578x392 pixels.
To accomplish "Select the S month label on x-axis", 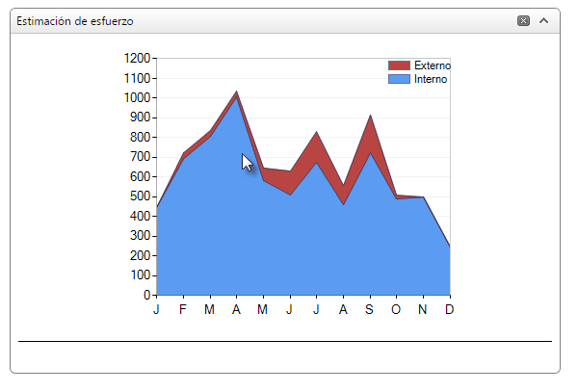I will (x=370, y=309).
